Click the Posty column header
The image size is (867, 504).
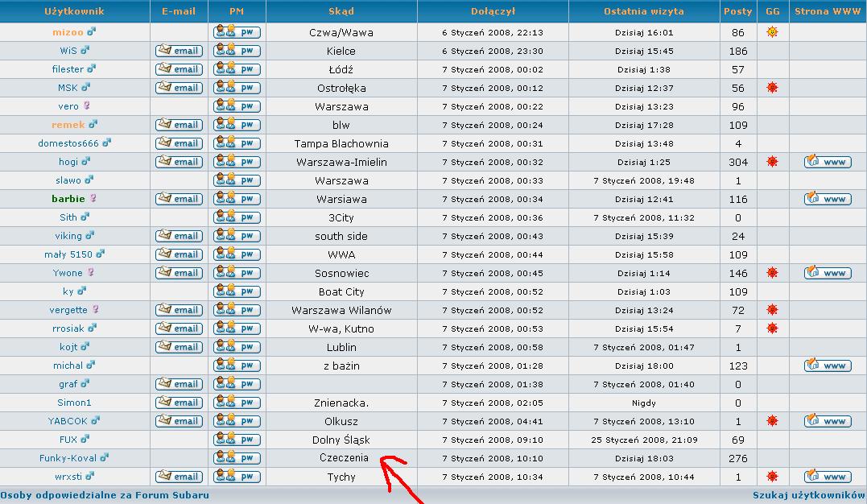(x=737, y=11)
